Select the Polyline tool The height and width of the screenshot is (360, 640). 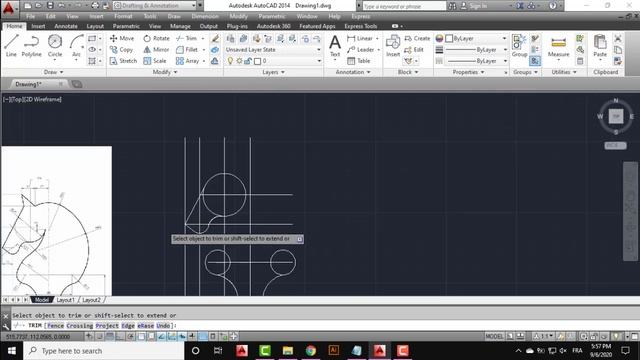coord(31,46)
